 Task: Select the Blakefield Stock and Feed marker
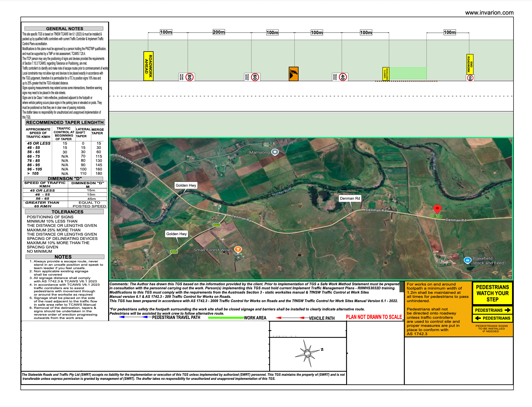[467, 260]
